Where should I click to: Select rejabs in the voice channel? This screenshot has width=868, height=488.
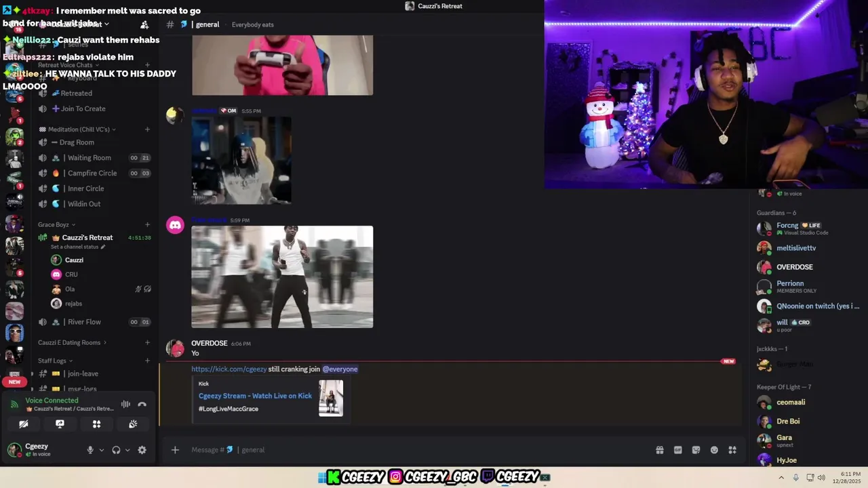(x=73, y=304)
